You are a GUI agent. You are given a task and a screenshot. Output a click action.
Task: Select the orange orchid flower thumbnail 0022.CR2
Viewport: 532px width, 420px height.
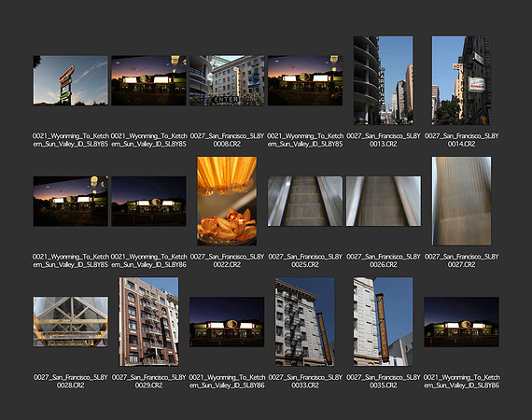227,201
